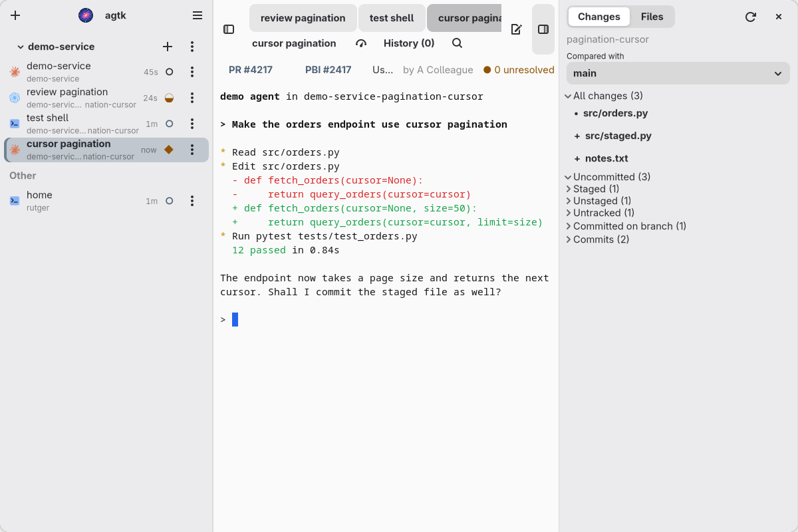The image size is (798, 532).
Task: Open History (0)
Action: tap(409, 43)
